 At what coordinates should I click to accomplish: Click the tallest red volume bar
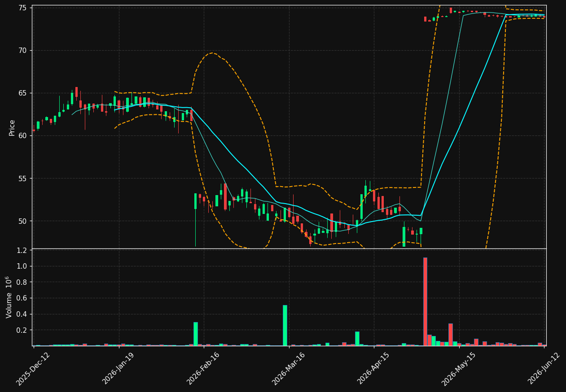pos(425,301)
